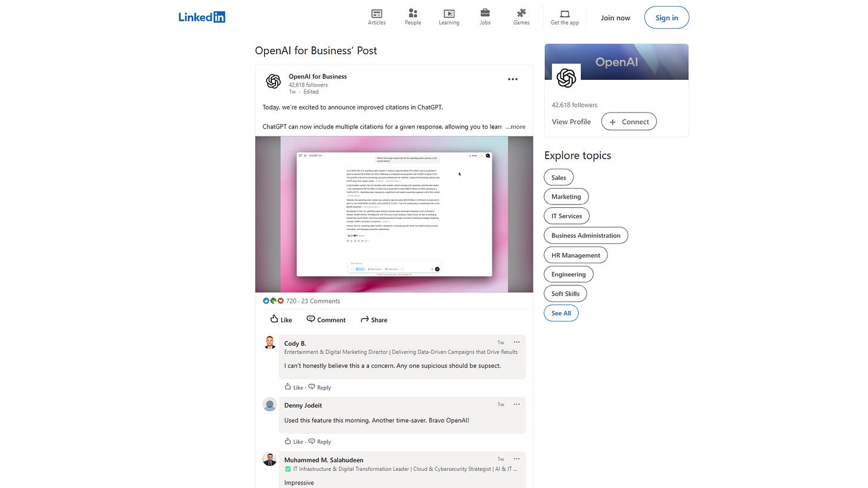Click See All topics
The width and height of the screenshot is (868, 488).
click(561, 313)
